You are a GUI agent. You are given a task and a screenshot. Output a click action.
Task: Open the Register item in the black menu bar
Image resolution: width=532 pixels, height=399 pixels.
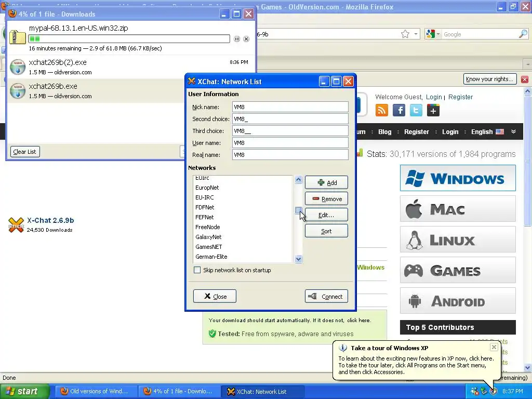[416, 131]
